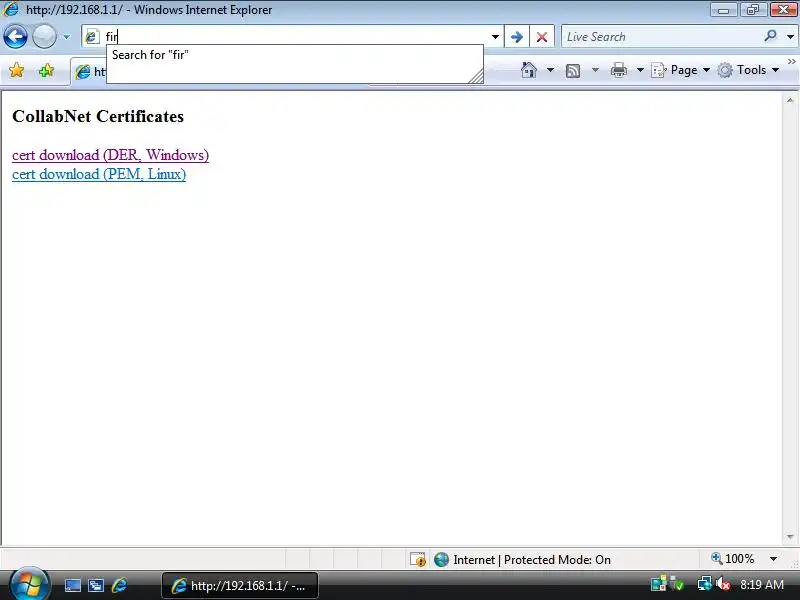Click the status bar privacy report icon

(418, 560)
